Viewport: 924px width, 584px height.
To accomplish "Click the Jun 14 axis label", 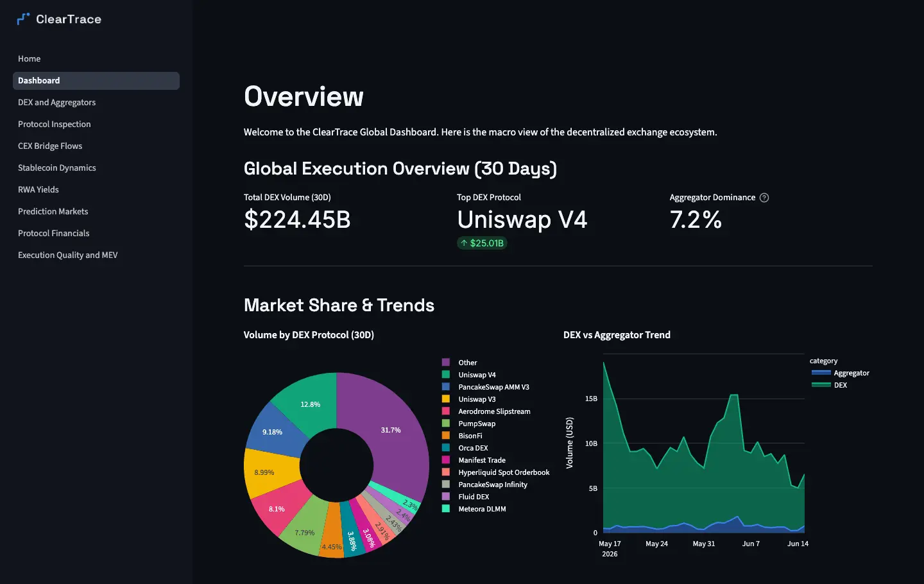I will pos(798,544).
